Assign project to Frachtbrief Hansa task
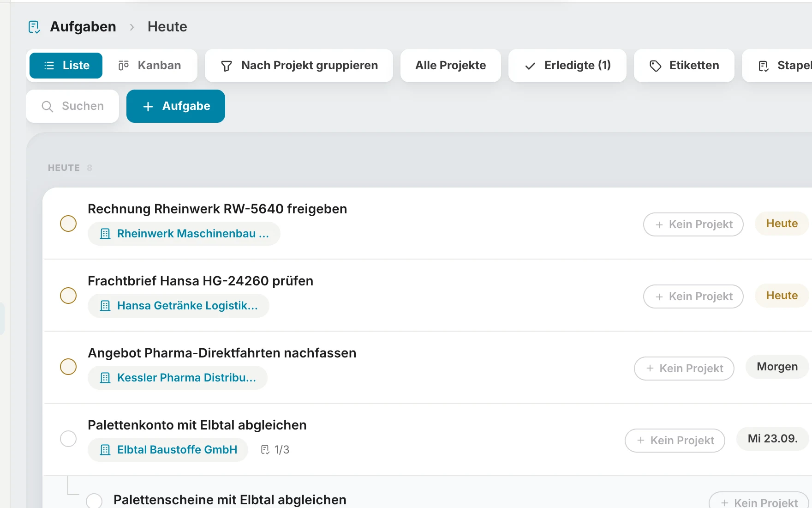Screen dimensions: 812x508 [693, 296]
